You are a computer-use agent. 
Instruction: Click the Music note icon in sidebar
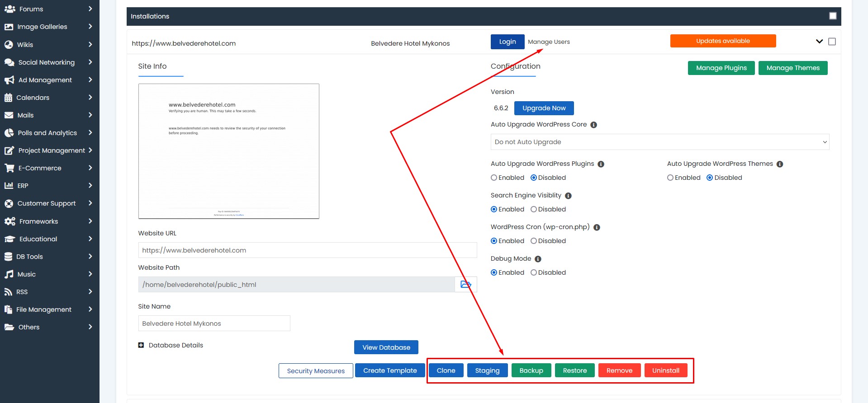pyautogui.click(x=9, y=274)
